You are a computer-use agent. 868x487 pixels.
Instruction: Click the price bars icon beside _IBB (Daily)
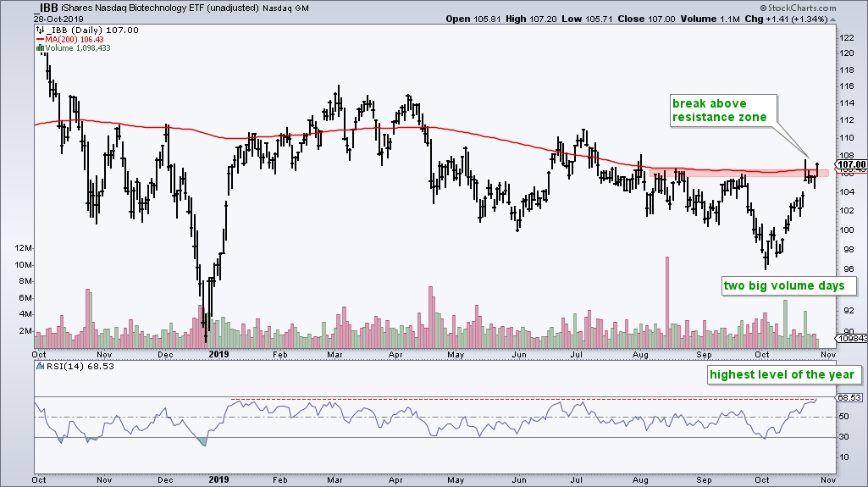tap(39, 30)
